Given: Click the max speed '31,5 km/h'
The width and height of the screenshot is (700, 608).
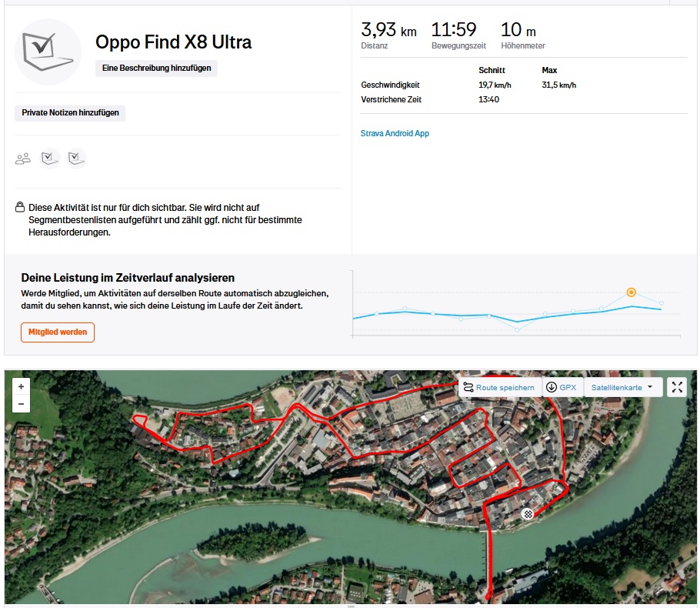Looking at the screenshot, I should [x=559, y=85].
